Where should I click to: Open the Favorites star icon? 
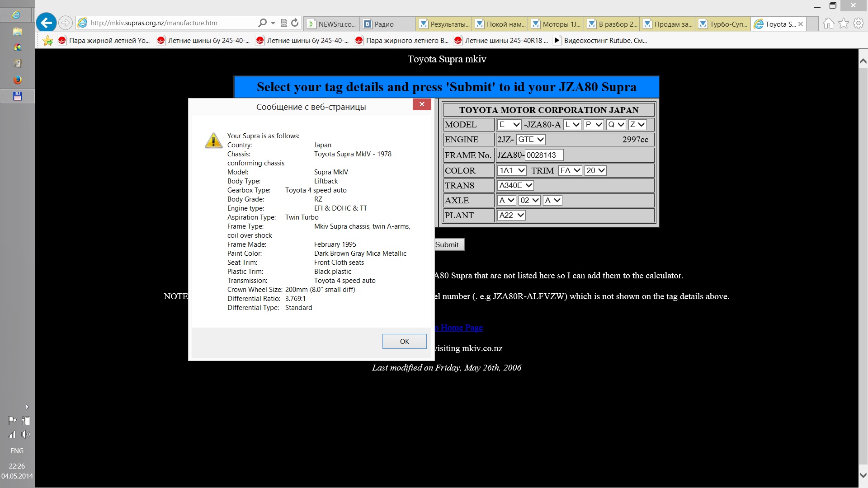(x=843, y=23)
